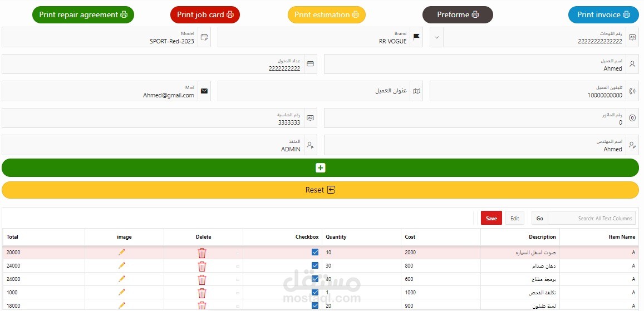Click the Cost column header
This screenshot has width=644, height=311.
pyautogui.click(x=441, y=237)
